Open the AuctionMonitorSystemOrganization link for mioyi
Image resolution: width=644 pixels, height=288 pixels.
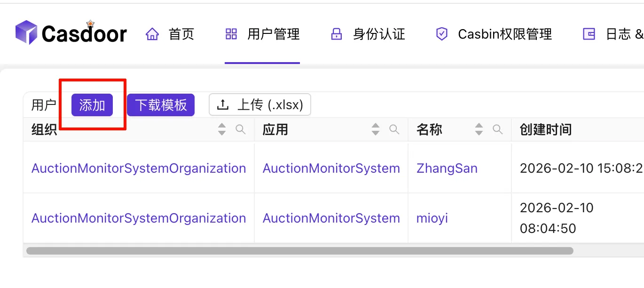(138, 218)
